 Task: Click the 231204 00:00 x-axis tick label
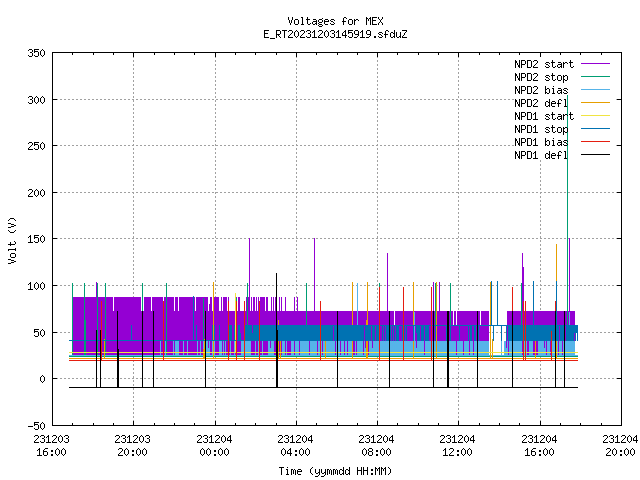click(x=214, y=446)
